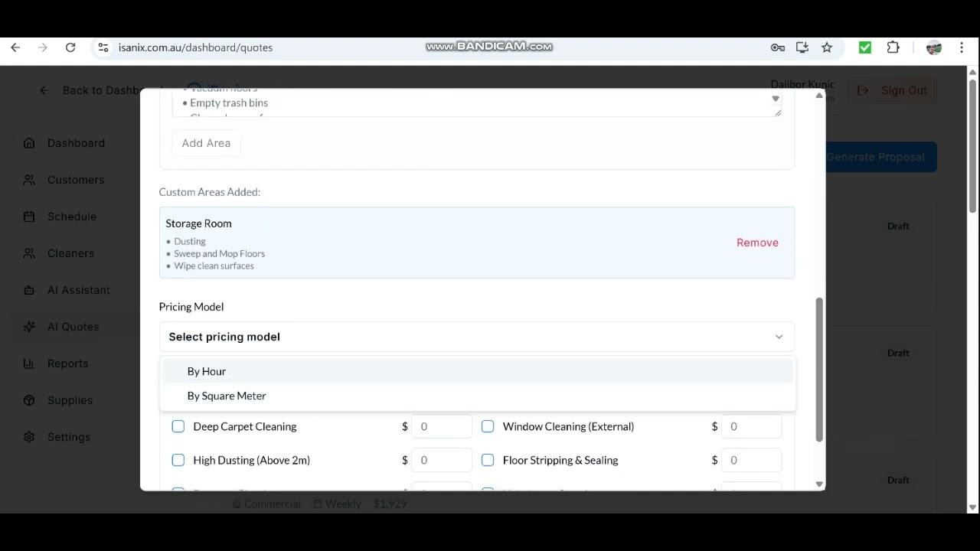980x551 pixels.
Task: Click the Back to Dashboard arrow icon
Action: [44, 90]
